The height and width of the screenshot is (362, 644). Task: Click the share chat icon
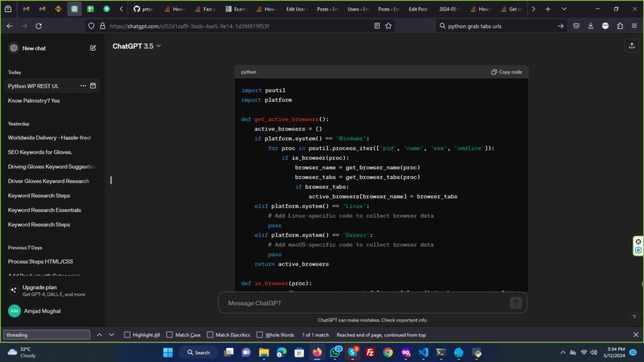(631, 46)
